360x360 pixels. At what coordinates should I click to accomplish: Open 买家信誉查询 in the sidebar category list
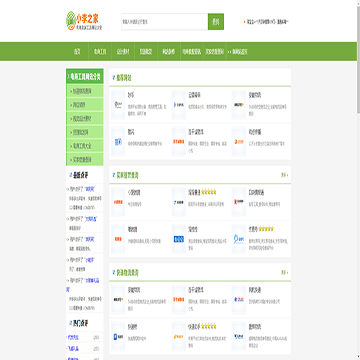click(85, 160)
